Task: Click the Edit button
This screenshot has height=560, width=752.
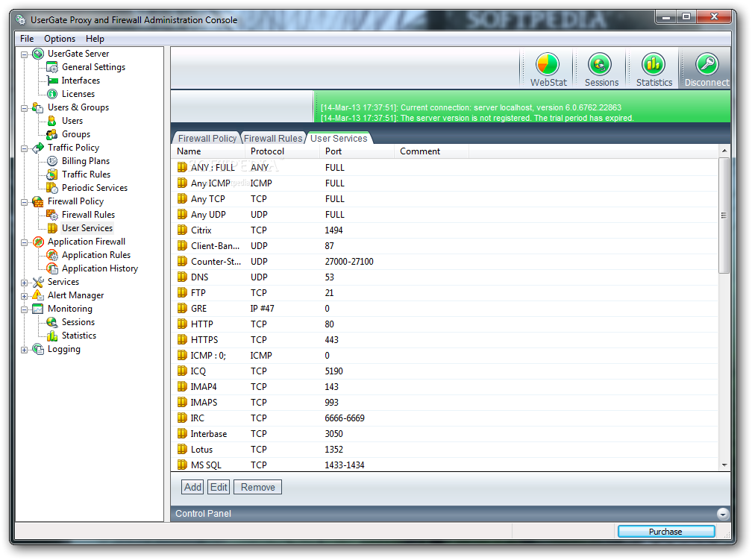Action: [219, 487]
